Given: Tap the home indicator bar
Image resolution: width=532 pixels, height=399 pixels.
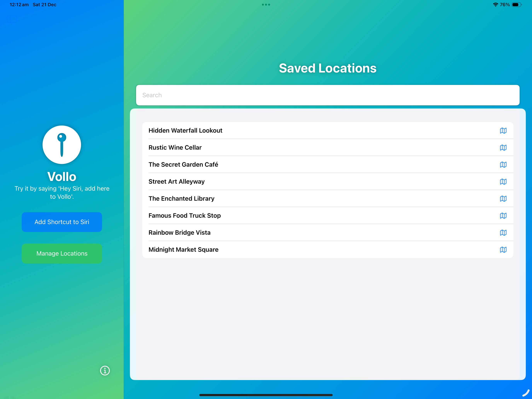Looking at the screenshot, I should (266, 395).
